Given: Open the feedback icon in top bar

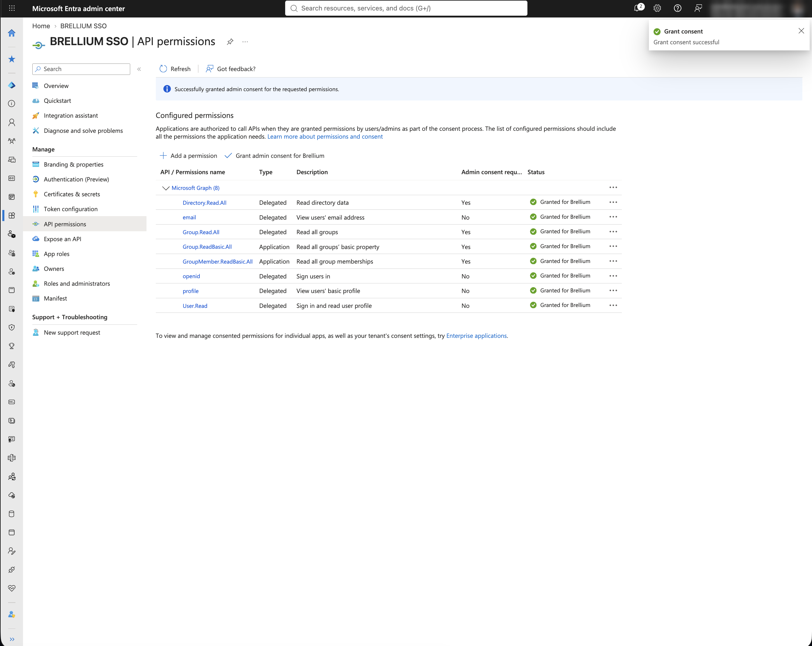Looking at the screenshot, I should point(698,8).
